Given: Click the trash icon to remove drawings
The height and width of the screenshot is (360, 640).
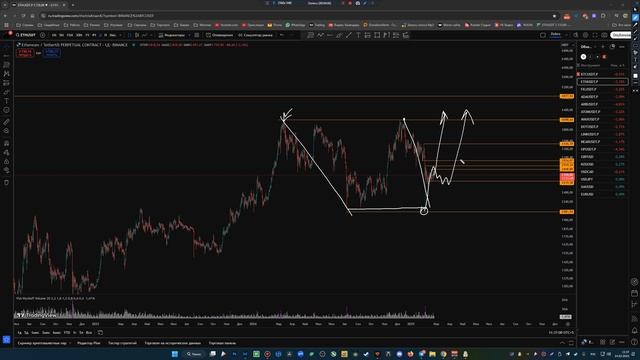Looking at the screenshot, I should [x=7, y=182].
